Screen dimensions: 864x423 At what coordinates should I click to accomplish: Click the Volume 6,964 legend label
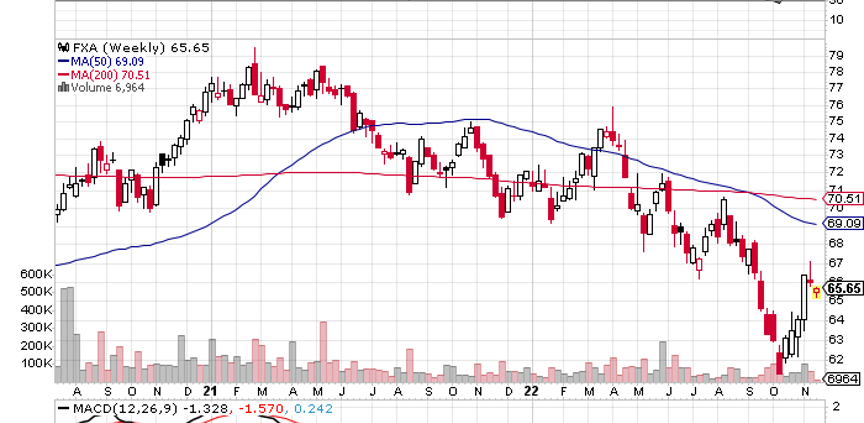(x=103, y=86)
